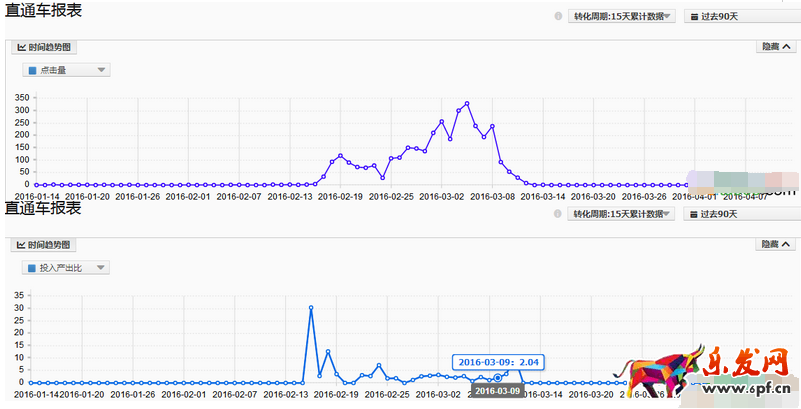Click the help icon beside upper 转化周期 dropdown
The width and height of the screenshot is (801, 409).
[558, 17]
